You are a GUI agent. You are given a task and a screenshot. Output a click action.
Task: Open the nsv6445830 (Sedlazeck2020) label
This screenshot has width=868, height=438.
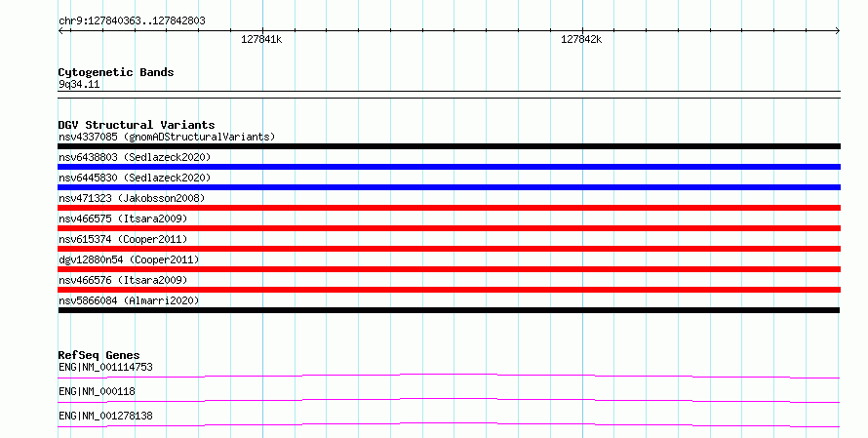tap(135, 178)
